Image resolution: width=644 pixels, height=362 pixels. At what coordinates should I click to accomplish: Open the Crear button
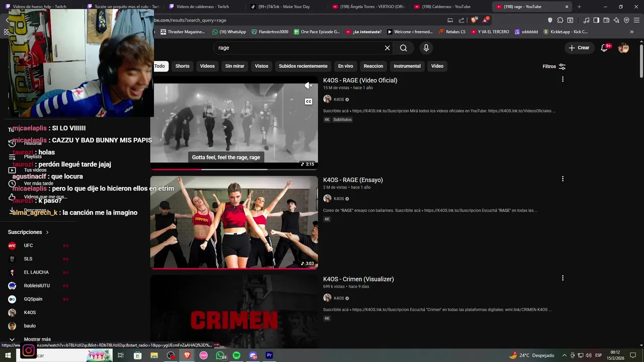tap(579, 48)
